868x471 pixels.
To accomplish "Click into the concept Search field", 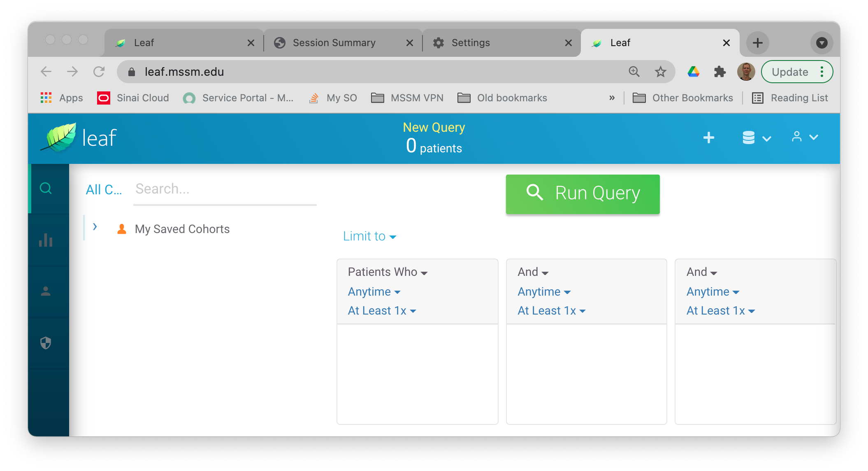I will [x=224, y=189].
